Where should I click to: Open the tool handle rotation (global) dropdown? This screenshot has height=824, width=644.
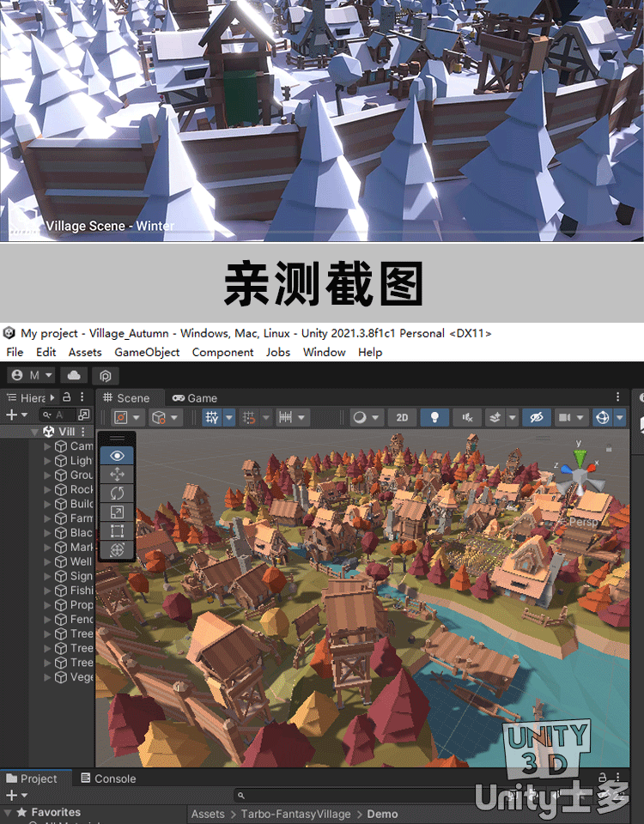(x=165, y=417)
